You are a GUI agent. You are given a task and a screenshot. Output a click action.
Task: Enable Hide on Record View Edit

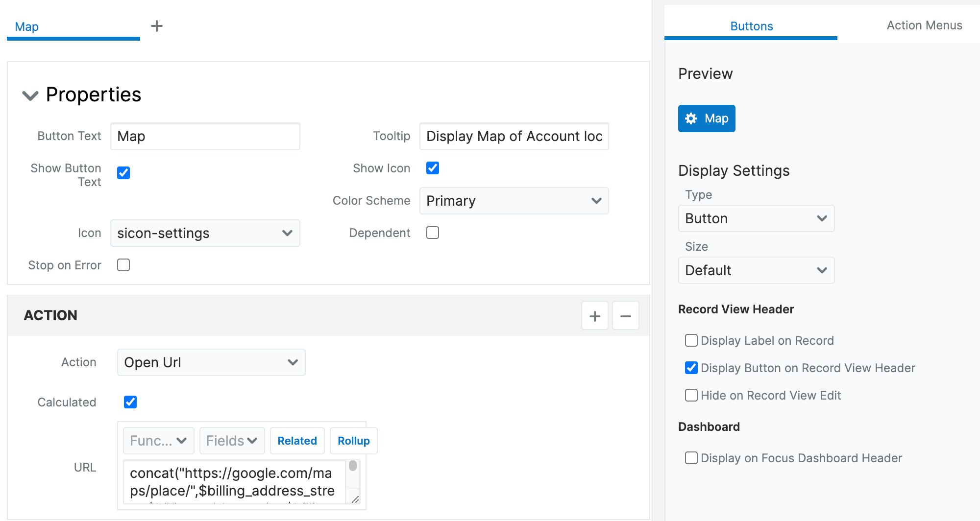click(x=691, y=395)
